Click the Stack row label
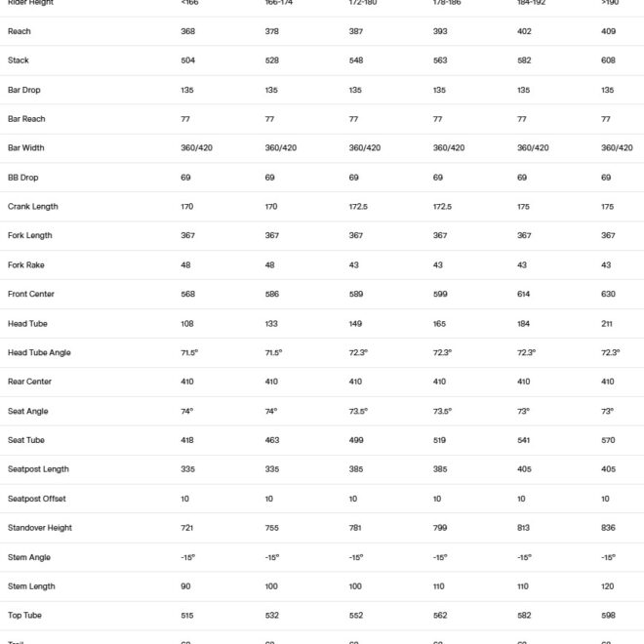Image resolution: width=644 pixels, height=644 pixels. (19, 60)
